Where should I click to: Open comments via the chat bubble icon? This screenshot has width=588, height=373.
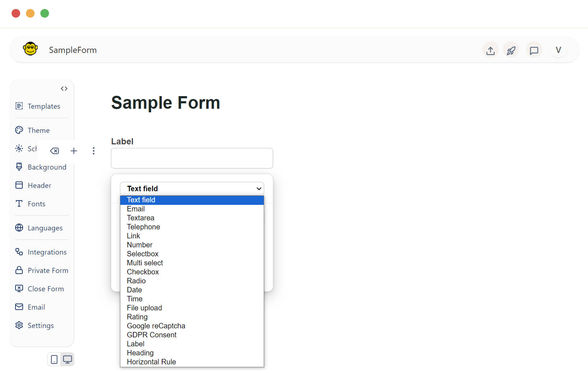pos(534,50)
